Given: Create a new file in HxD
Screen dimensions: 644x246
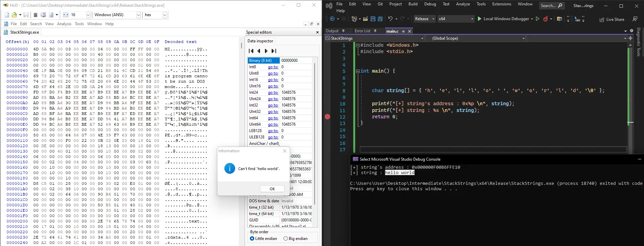Looking at the screenshot, I should pyautogui.click(x=7, y=15).
